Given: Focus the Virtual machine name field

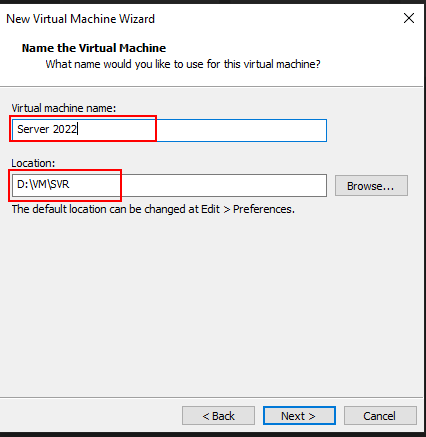Looking at the screenshot, I should click(169, 130).
